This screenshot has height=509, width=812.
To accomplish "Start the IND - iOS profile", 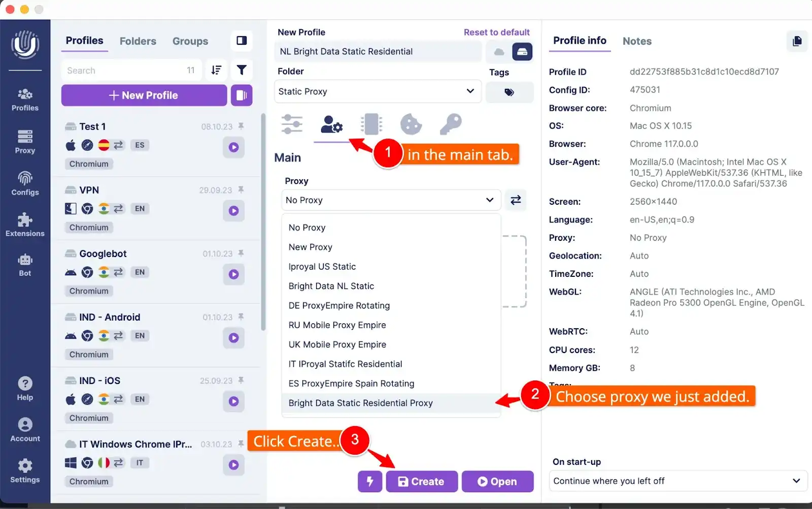I will [233, 401].
